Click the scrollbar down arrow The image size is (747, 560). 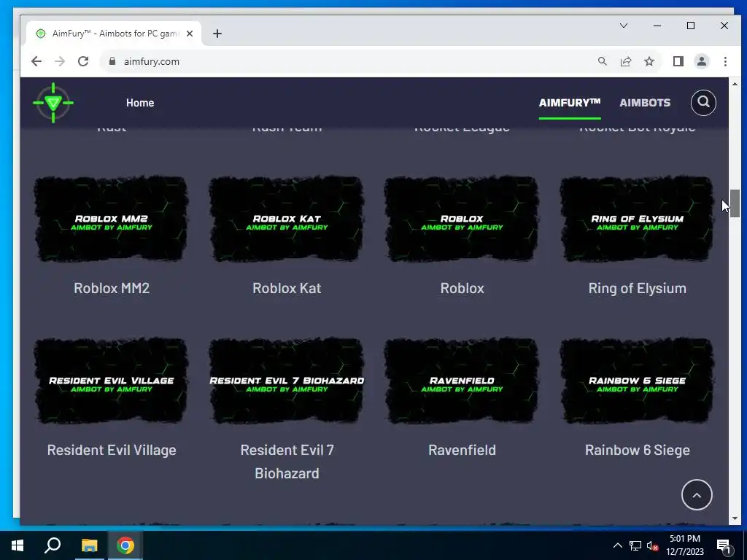[735, 518]
